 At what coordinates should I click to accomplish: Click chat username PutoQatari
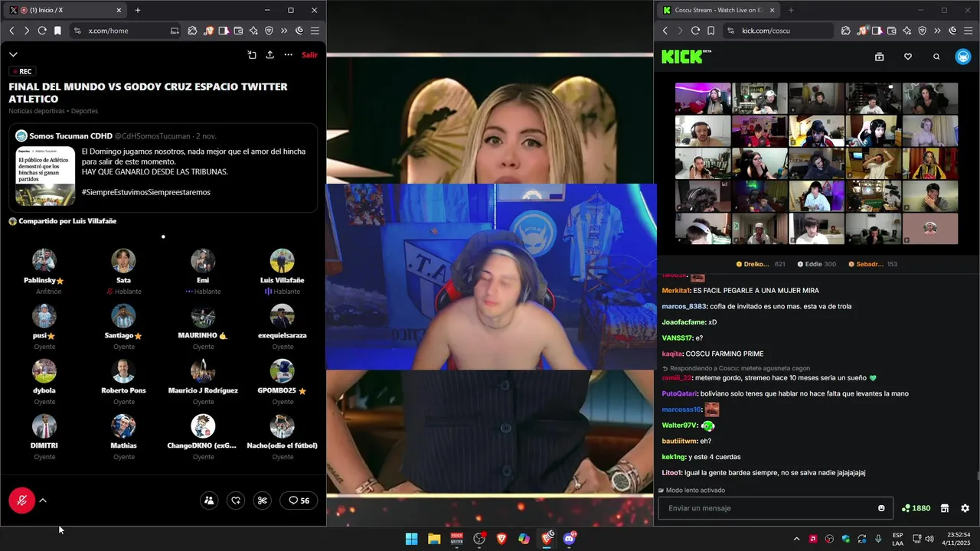(x=679, y=393)
